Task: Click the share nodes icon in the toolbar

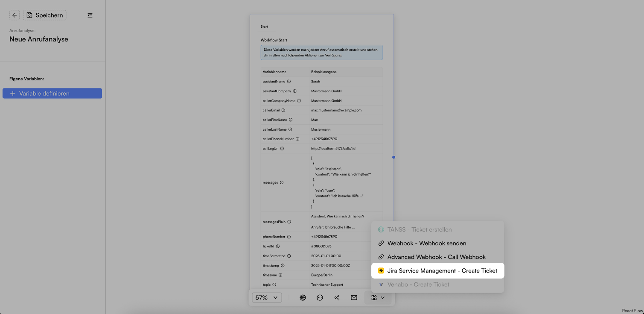Action: pyautogui.click(x=337, y=298)
